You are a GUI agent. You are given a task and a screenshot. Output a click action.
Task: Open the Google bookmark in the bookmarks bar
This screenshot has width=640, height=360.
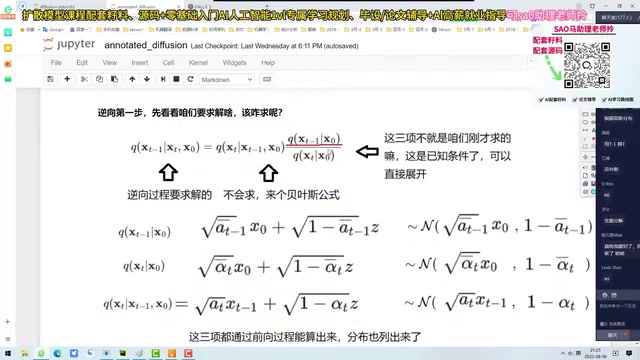[53, 29]
